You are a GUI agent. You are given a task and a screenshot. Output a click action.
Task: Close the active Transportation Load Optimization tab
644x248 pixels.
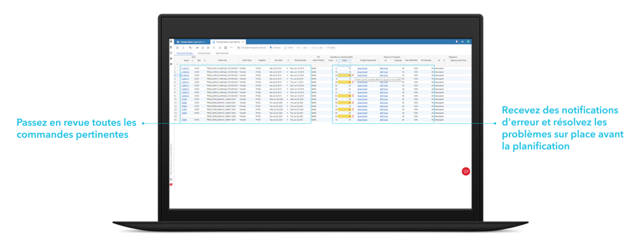pyautogui.click(x=243, y=42)
